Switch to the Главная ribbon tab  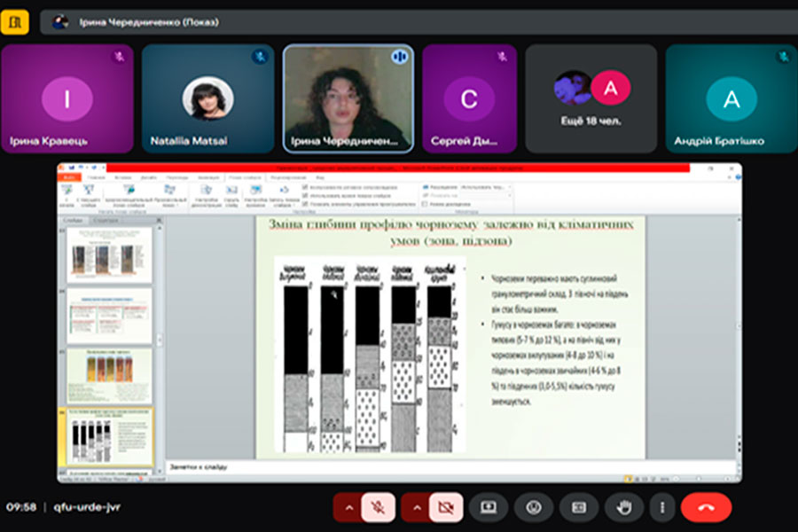pyautogui.click(x=96, y=177)
